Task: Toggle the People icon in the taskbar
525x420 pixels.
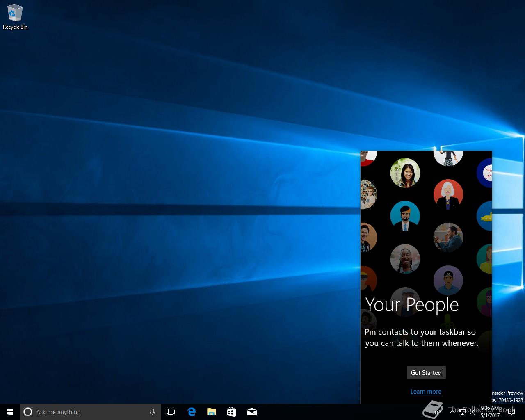Action: 438,412
